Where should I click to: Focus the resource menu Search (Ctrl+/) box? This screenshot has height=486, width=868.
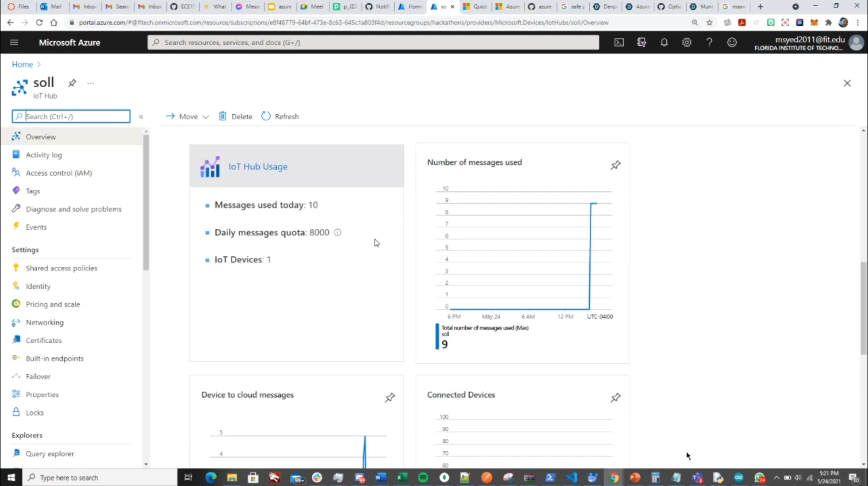coord(71,116)
